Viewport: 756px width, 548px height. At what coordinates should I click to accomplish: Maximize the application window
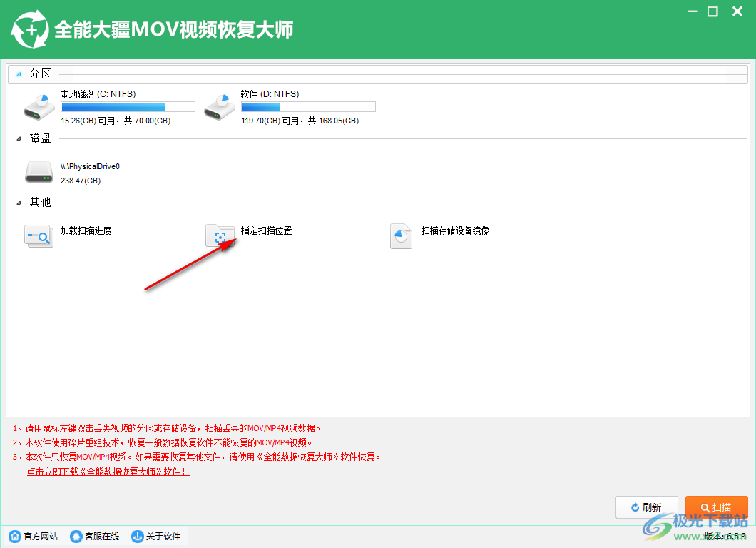pos(712,11)
